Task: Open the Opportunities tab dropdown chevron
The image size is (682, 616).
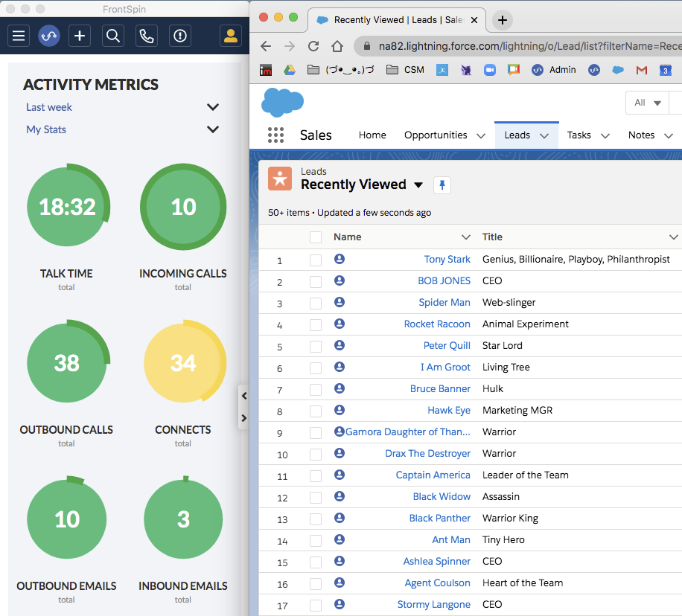Action: coord(481,135)
